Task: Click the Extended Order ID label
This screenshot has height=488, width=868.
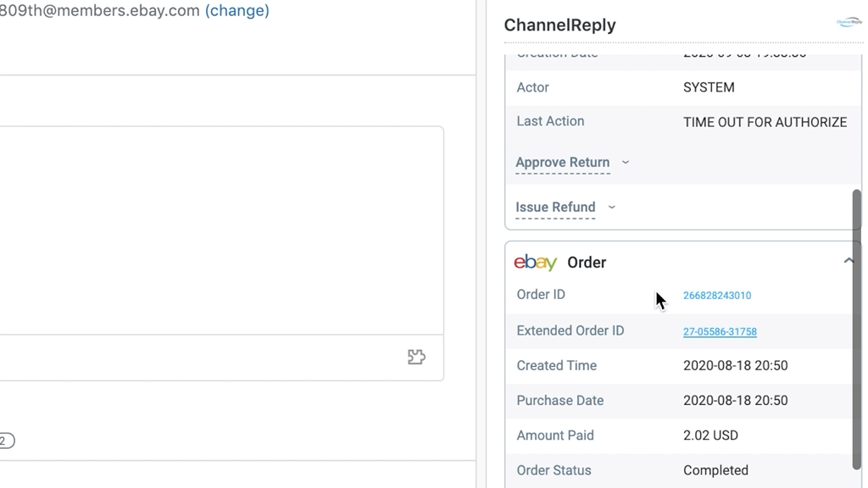Action: pyautogui.click(x=570, y=330)
